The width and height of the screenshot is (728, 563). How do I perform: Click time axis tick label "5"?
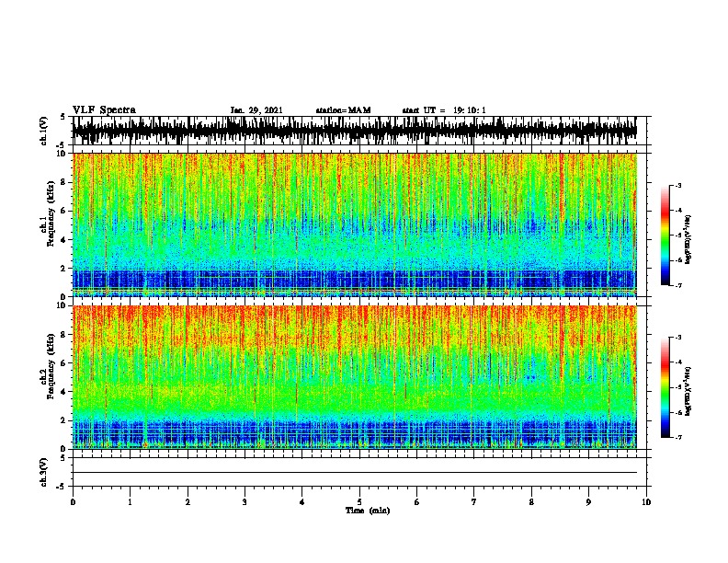point(359,502)
